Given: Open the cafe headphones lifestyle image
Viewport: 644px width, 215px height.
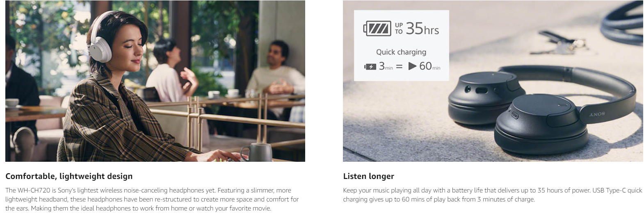Looking at the screenshot, I should pos(155,81).
